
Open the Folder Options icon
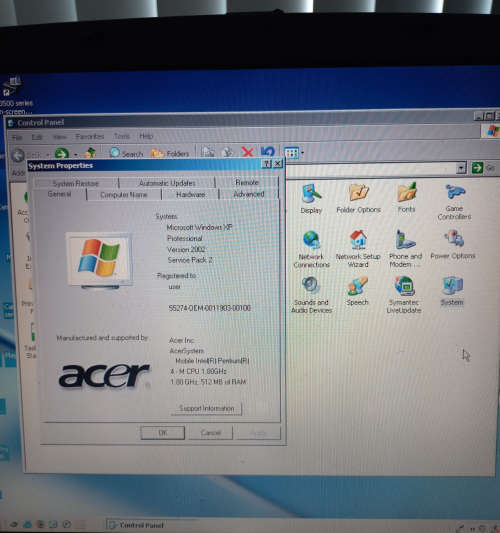(x=358, y=199)
